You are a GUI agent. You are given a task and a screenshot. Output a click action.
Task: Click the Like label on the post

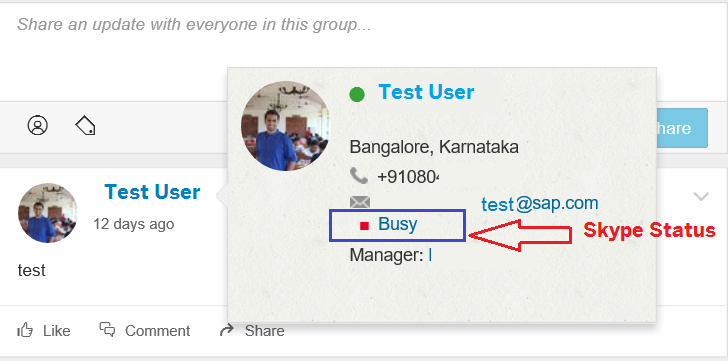coord(57,331)
